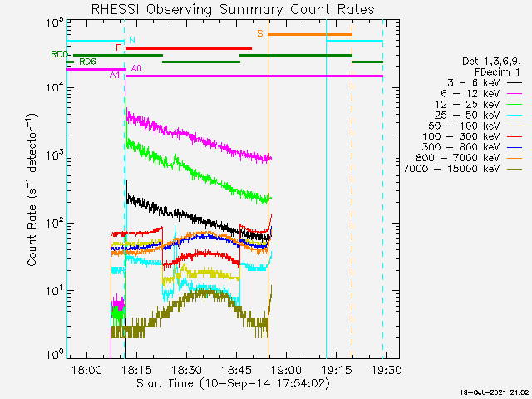Click the '800 - 7000 keV' legend label
Viewport: 532px width, 399px height.
[x=458, y=158]
